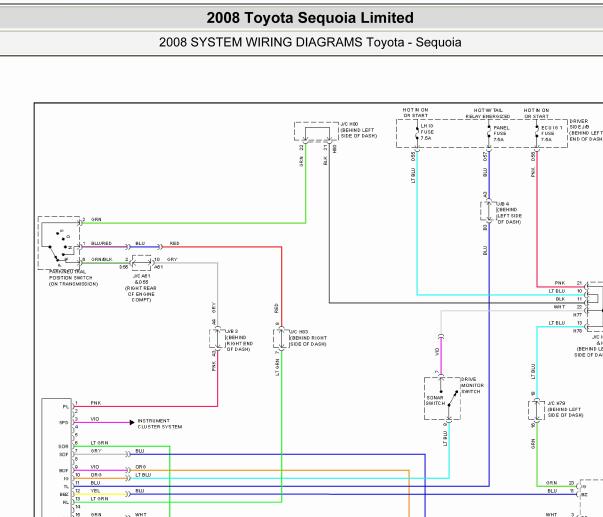Click the horizontal 'RED' wire label
The image size is (603, 517).
[x=174, y=243]
